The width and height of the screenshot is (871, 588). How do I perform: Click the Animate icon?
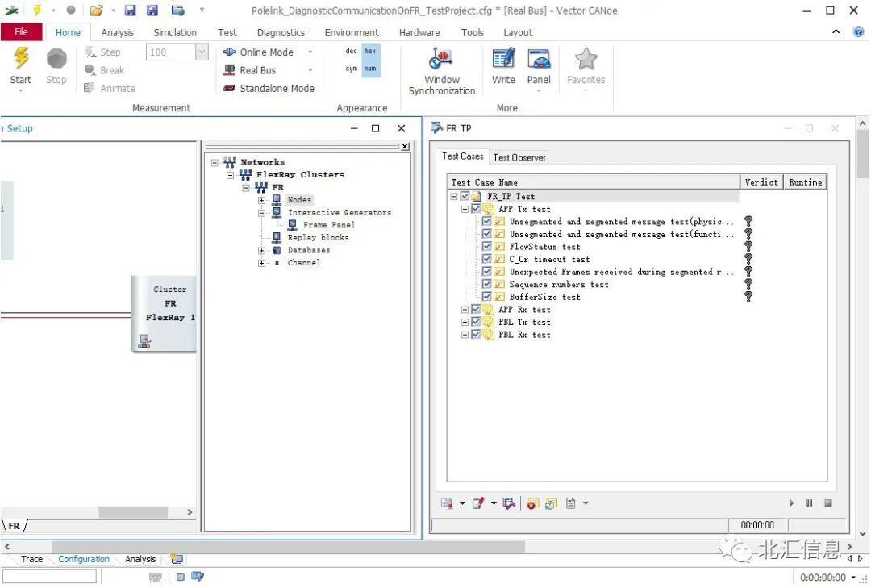pyautogui.click(x=89, y=88)
